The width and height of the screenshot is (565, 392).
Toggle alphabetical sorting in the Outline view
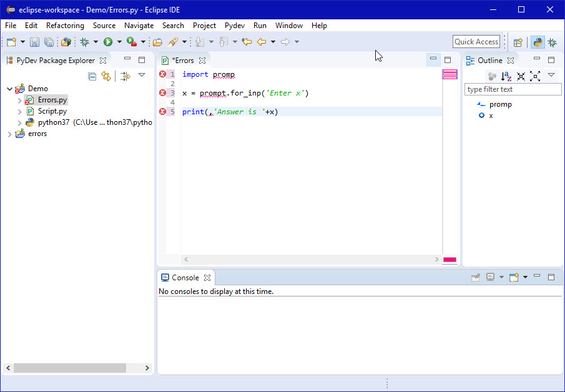tap(507, 76)
